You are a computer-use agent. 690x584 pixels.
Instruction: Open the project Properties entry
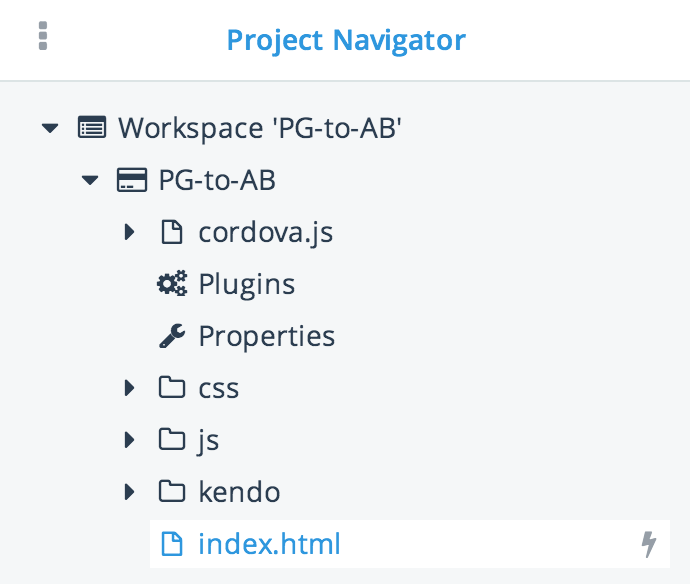tap(266, 336)
